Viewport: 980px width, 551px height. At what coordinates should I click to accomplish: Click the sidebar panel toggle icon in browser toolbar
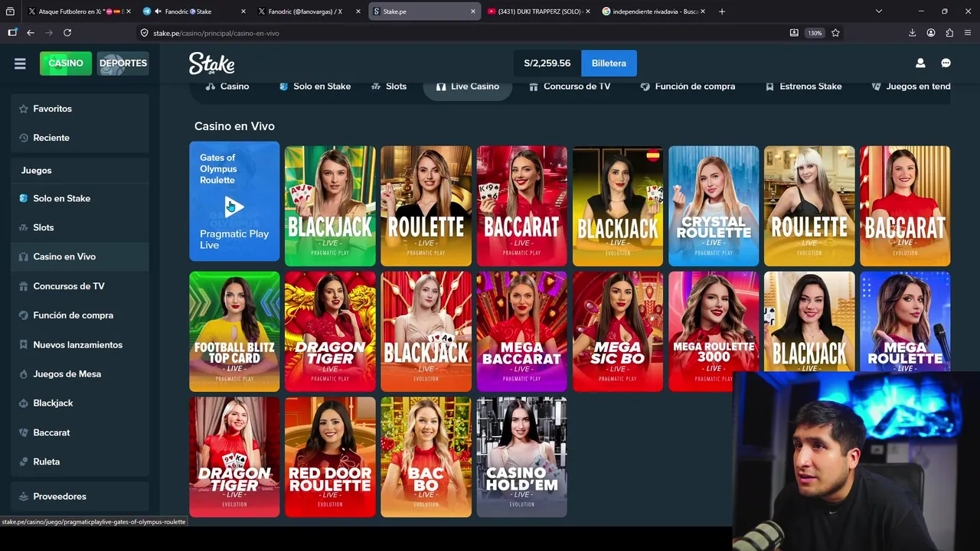(12, 33)
